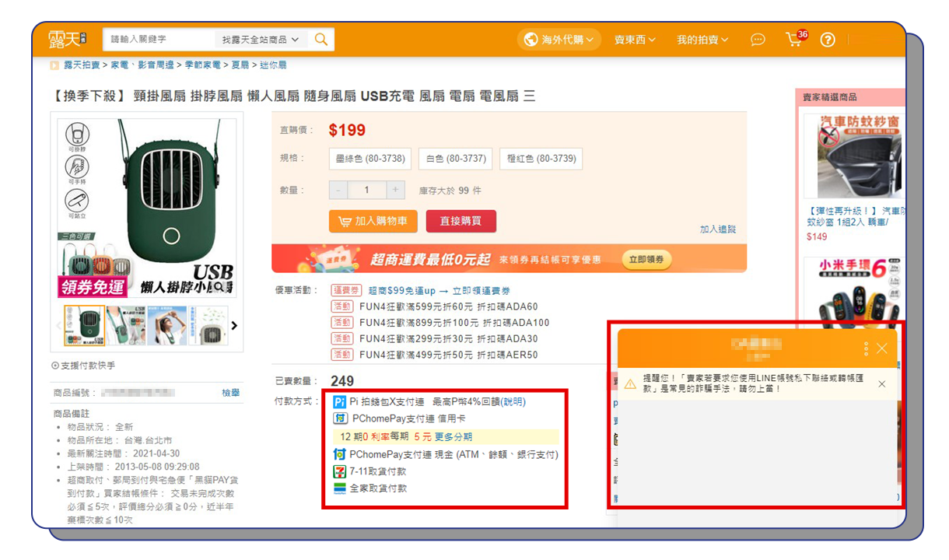Expand the 賣東西 menu
Screen dimensions: 949x560
[x=635, y=40]
